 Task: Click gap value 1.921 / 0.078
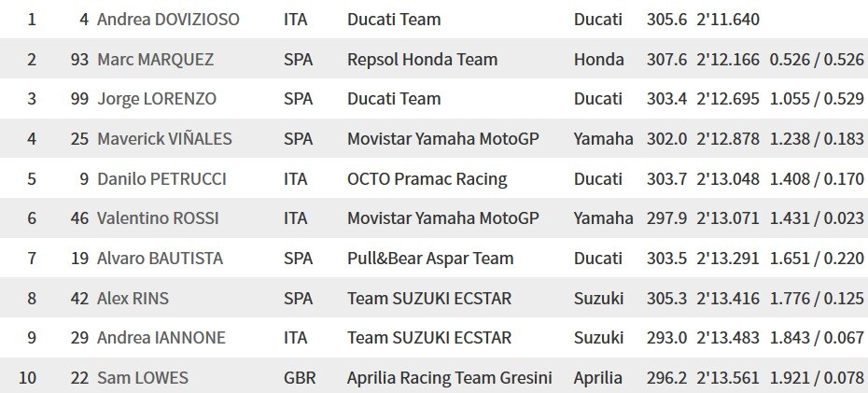817,378
